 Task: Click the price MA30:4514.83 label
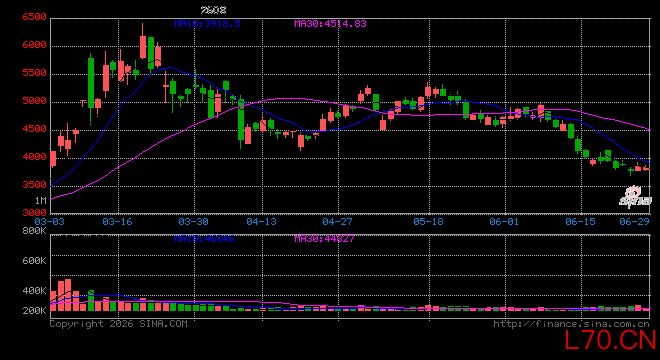click(330, 24)
